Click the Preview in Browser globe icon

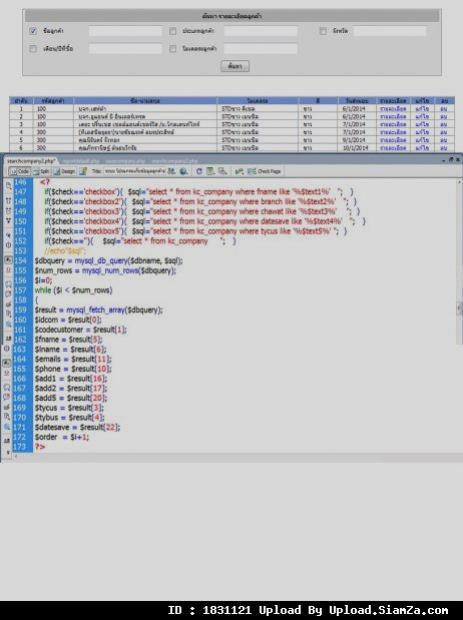(183, 171)
